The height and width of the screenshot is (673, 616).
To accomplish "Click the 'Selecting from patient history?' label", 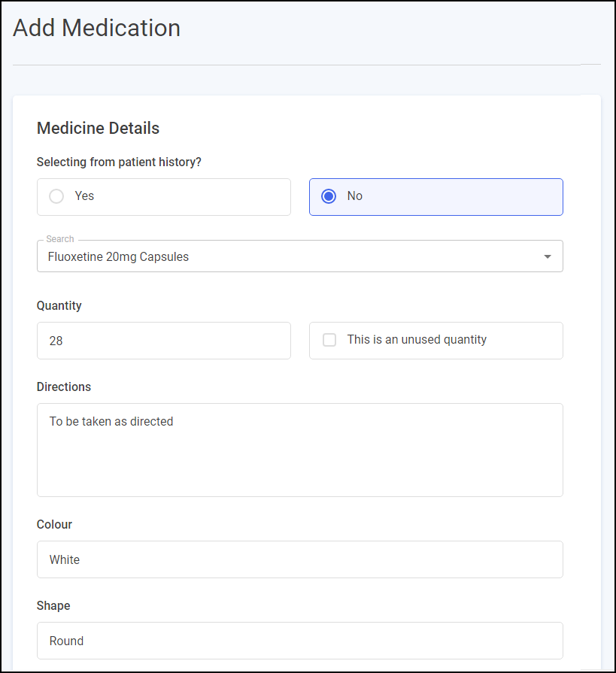I will (119, 162).
